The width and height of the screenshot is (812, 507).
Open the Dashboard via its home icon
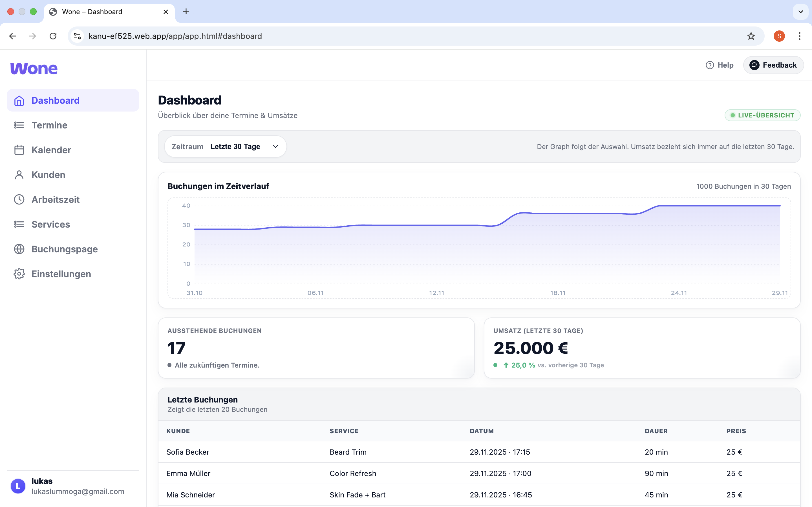coord(19,100)
